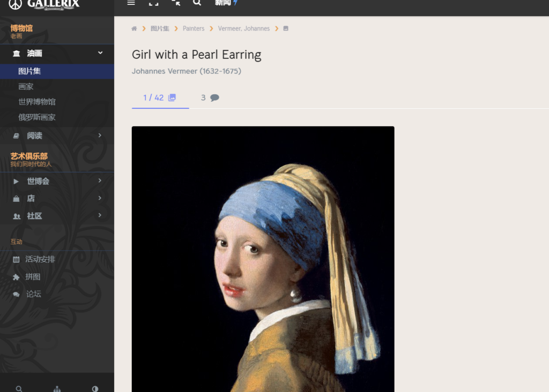This screenshot has height=392, width=549.
Task: Click the people icon beside 社区
Action: 17,216
